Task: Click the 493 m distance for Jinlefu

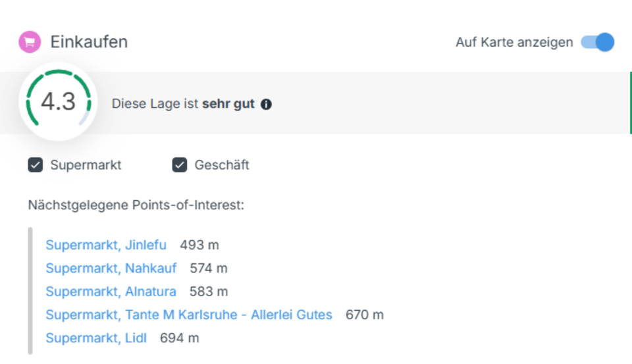Action: click(x=199, y=246)
